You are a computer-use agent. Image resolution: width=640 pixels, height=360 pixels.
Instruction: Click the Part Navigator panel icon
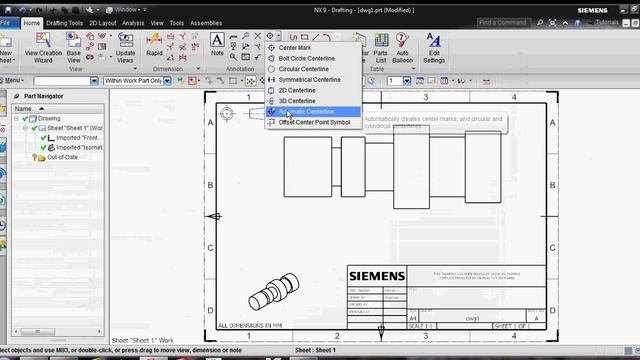(x=17, y=96)
